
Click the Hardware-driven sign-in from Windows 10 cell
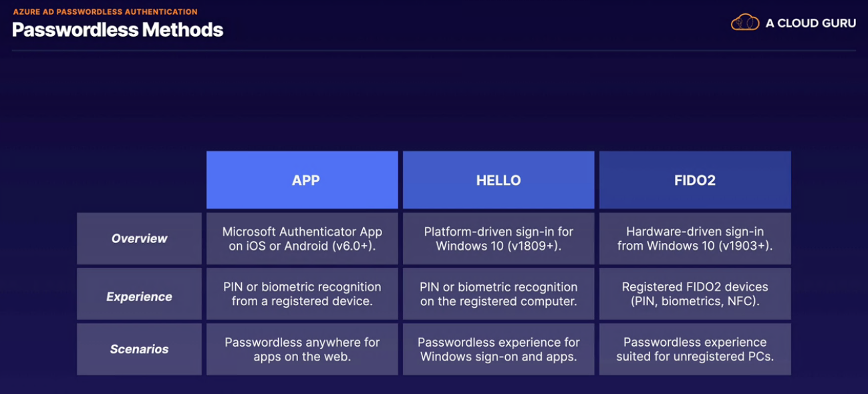[695, 238]
